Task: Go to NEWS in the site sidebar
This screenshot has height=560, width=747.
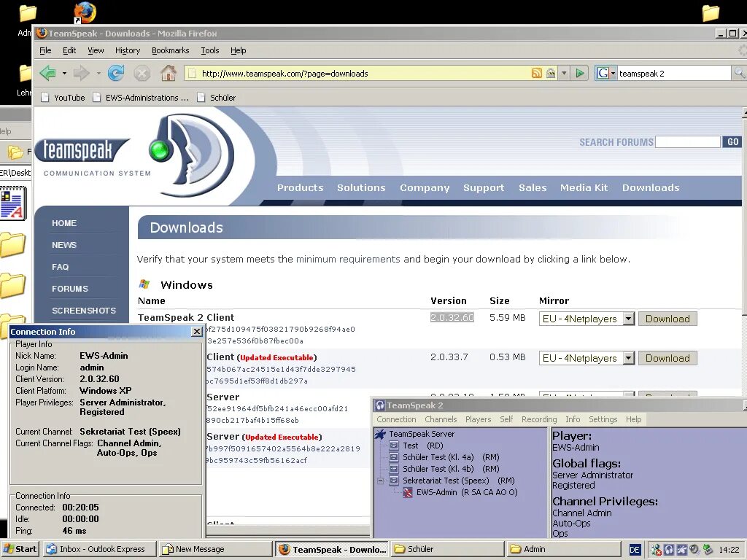Action: click(x=64, y=245)
